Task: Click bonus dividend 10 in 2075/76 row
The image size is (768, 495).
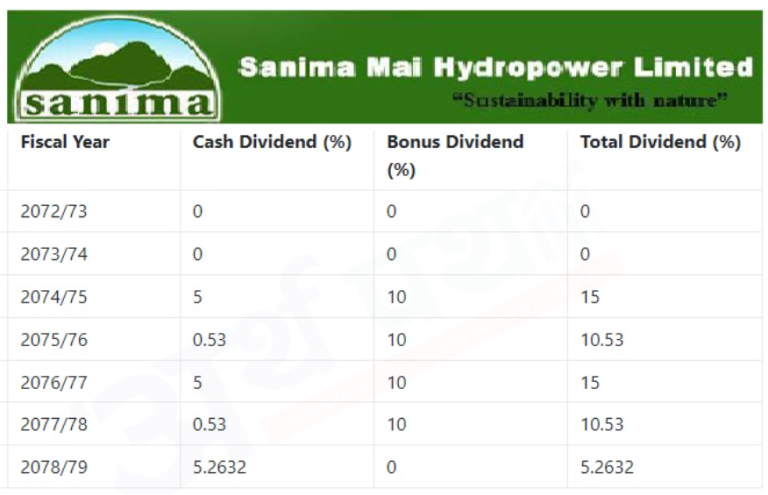Action: [x=397, y=339]
